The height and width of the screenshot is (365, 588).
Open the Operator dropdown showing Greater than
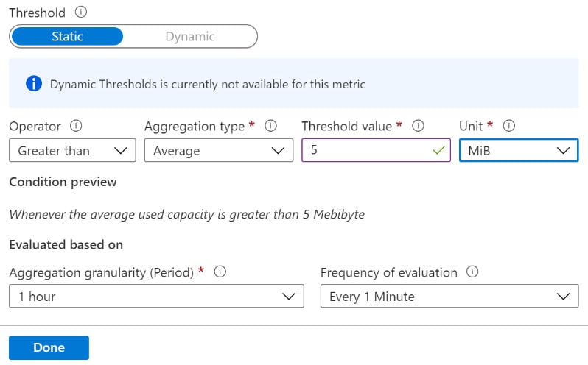click(x=72, y=151)
